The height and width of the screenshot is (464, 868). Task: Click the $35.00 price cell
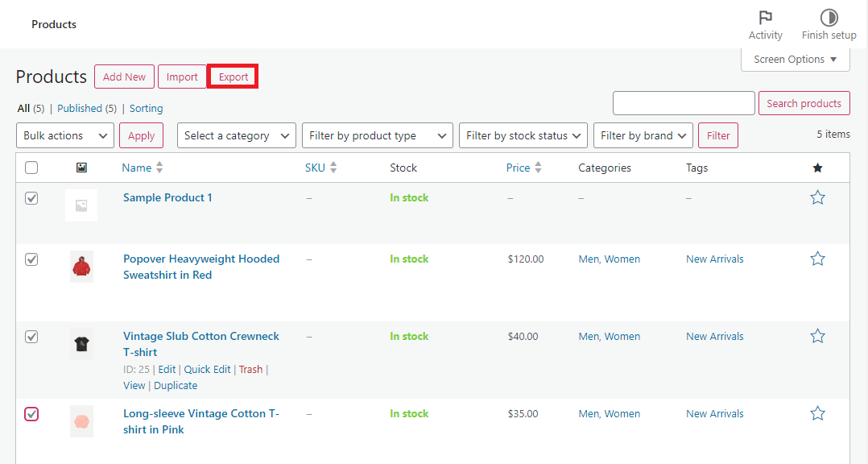click(523, 414)
